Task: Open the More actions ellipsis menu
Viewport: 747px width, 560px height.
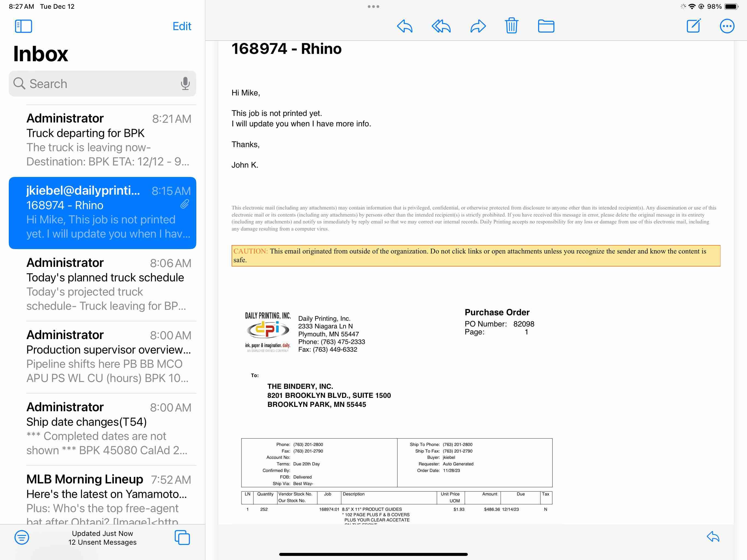Action: 727,26
